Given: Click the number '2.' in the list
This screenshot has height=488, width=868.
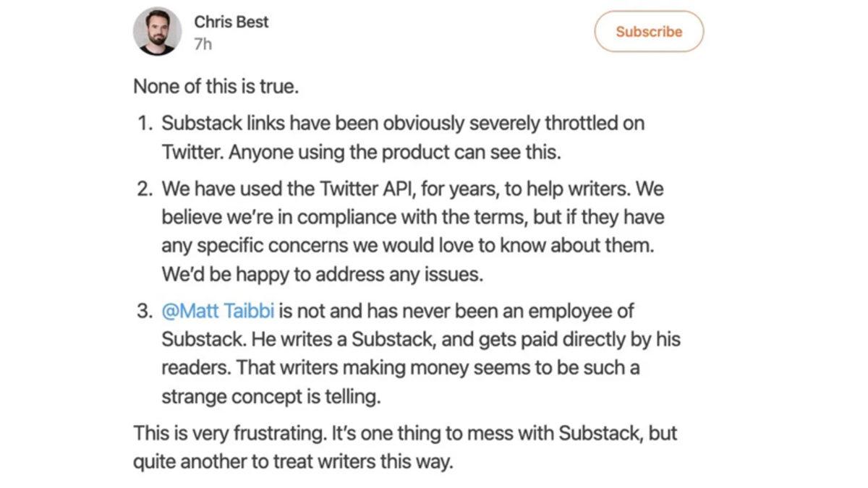Looking at the screenshot, I should tap(142, 188).
